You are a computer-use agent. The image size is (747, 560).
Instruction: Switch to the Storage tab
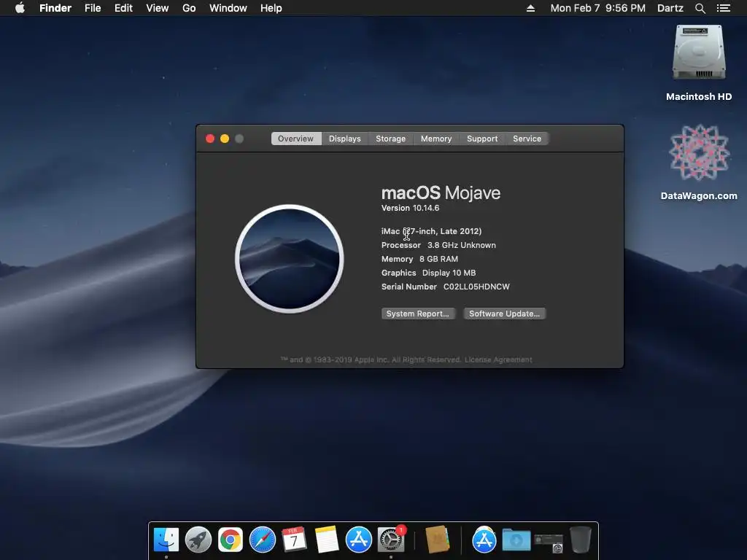[391, 139]
